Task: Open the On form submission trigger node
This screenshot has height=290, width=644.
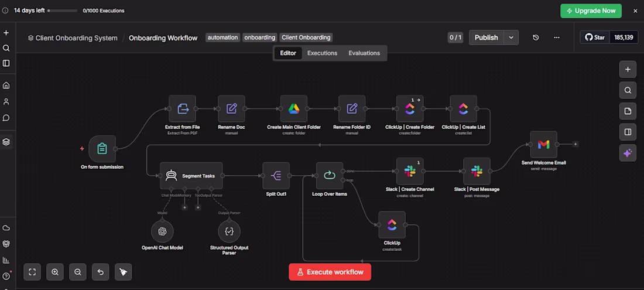Action: point(102,149)
